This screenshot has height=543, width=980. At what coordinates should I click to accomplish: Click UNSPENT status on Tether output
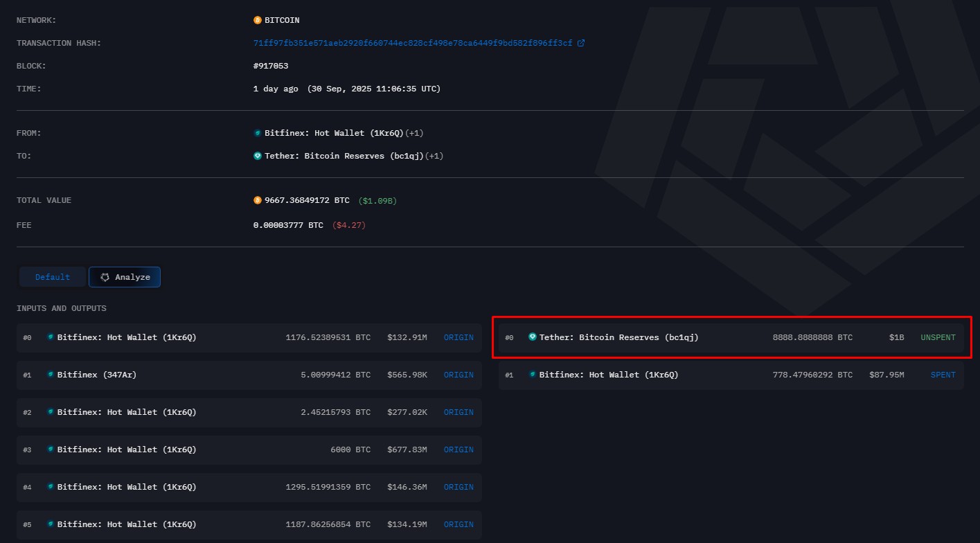(938, 337)
